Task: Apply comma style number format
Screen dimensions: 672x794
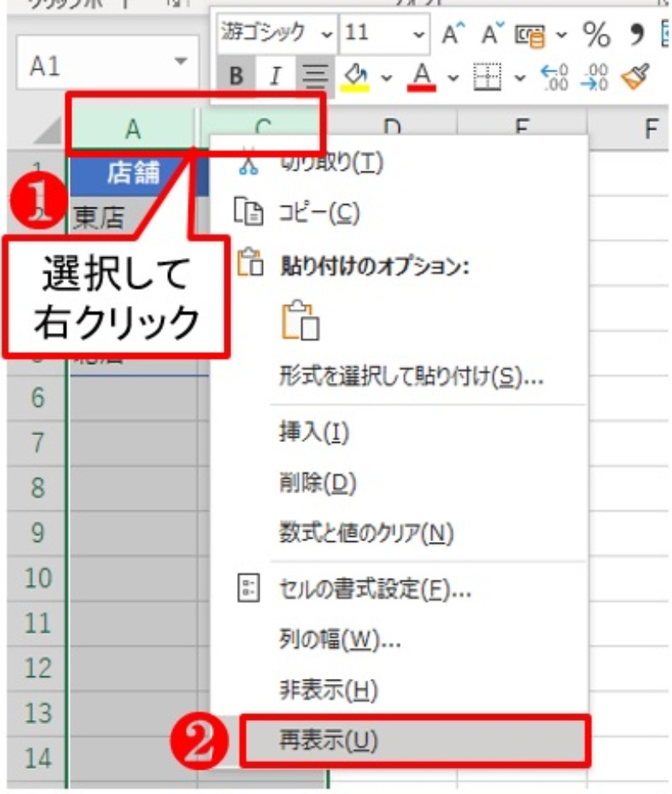Action: pos(638,34)
